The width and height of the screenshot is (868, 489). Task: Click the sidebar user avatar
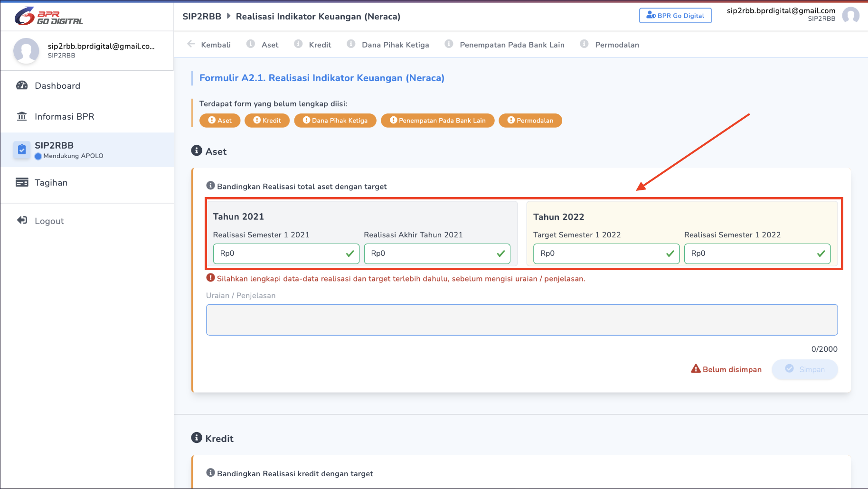[26, 51]
